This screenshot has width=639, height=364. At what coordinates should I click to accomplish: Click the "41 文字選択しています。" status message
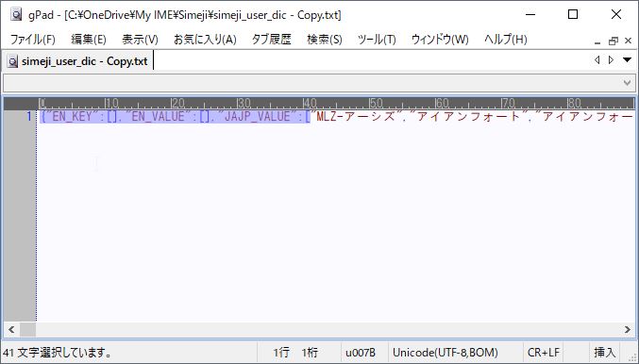[x=58, y=352]
